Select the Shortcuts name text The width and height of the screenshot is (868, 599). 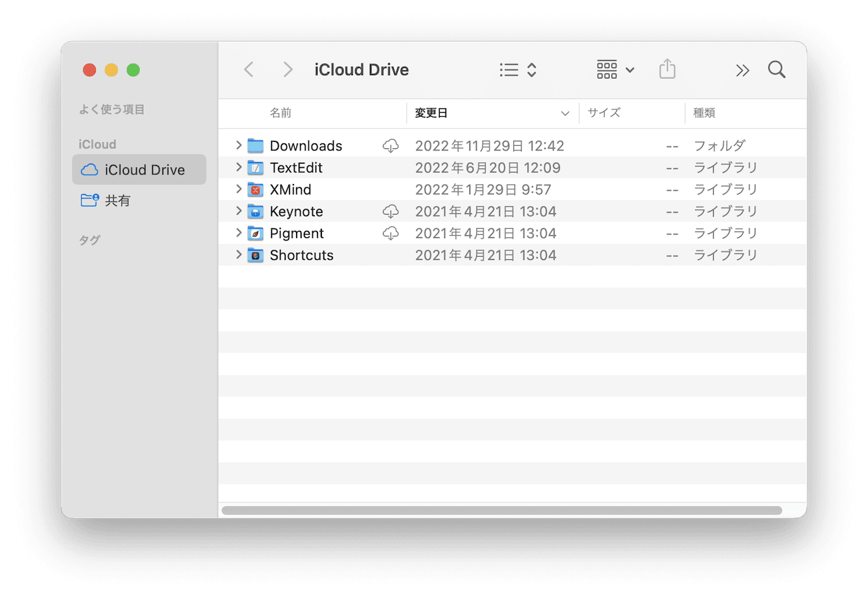click(301, 255)
